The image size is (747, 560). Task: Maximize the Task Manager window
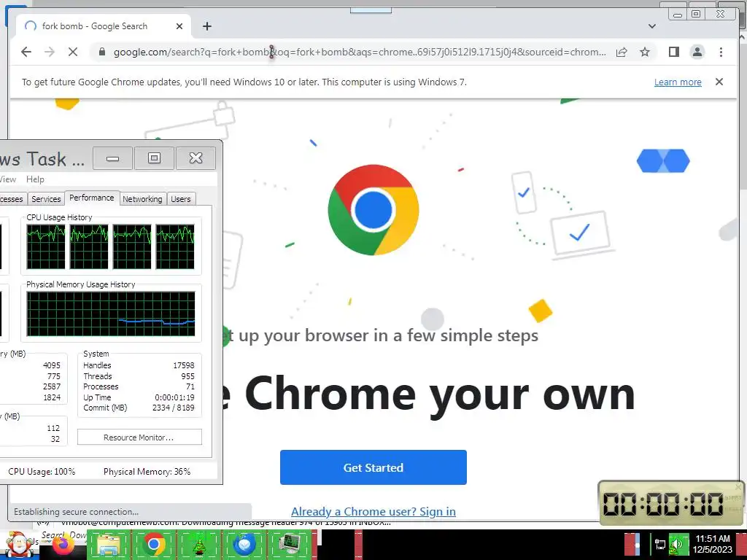[x=154, y=158]
